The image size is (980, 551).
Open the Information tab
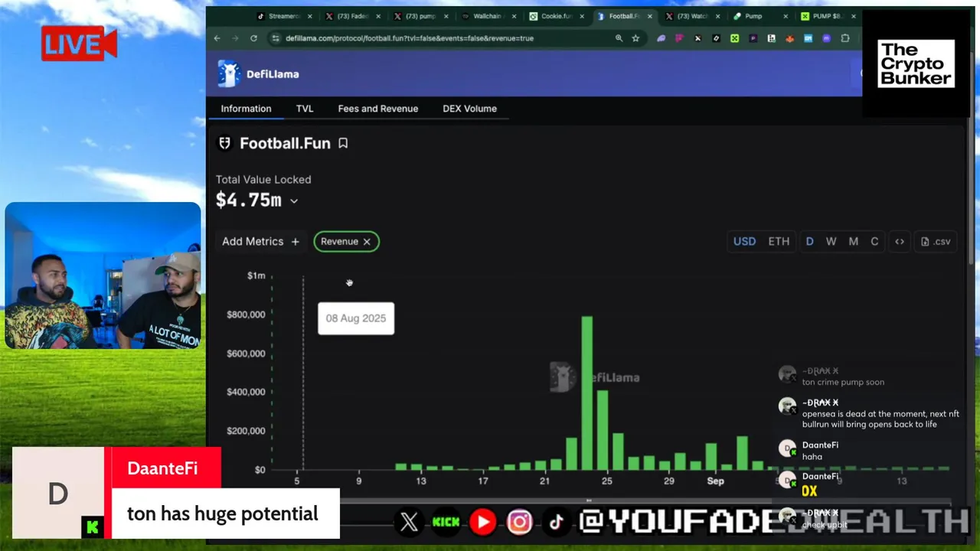(246, 109)
